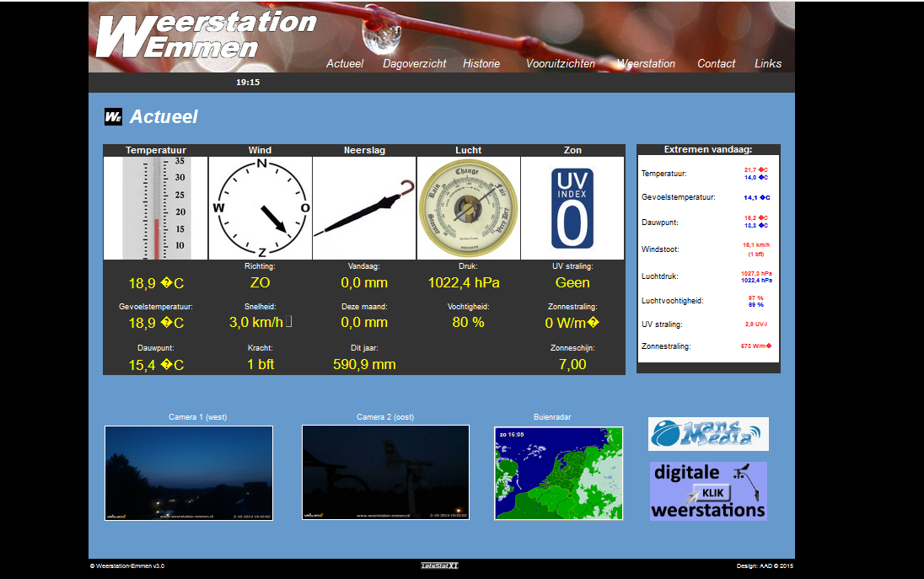Open the Links menu item
Viewport: 924px width, 579px height.
768,63
